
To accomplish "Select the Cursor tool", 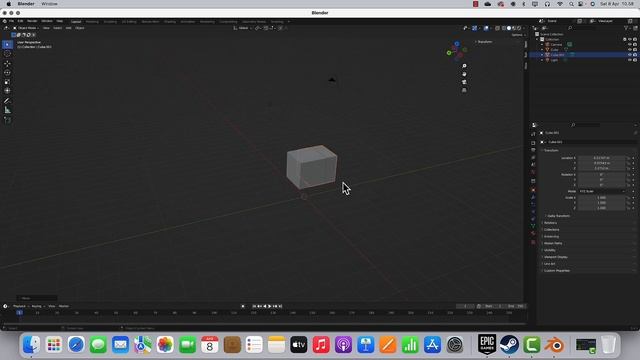I will [7, 53].
